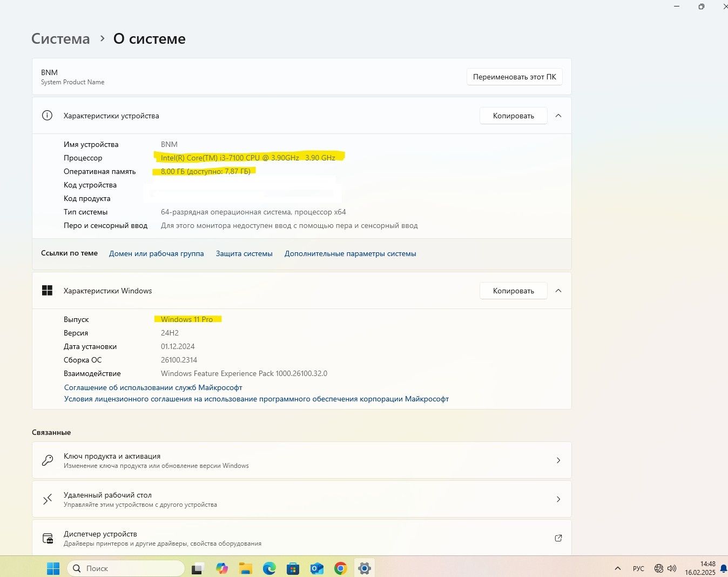Open Ключ продукта и активация chevron
The width and height of the screenshot is (728, 577).
tap(558, 460)
